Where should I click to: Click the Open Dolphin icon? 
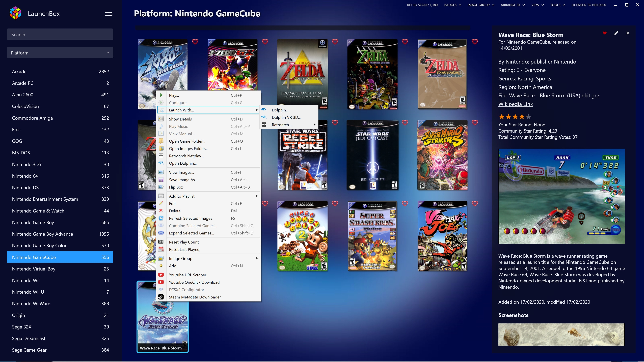click(161, 163)
